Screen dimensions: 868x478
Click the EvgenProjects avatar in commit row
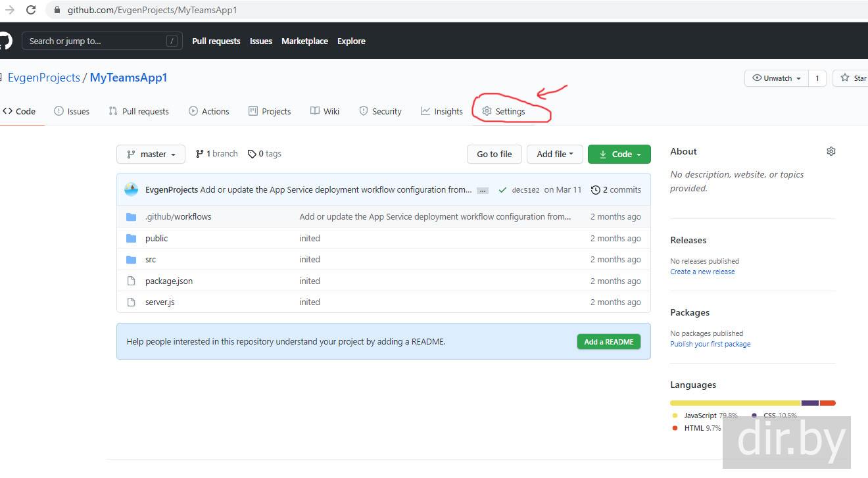[132, 189]
